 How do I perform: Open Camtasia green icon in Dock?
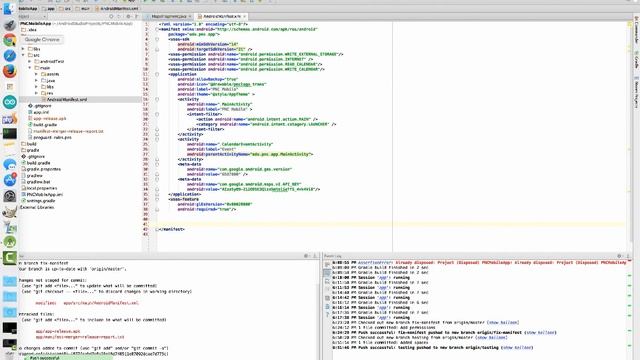[9, 258]
